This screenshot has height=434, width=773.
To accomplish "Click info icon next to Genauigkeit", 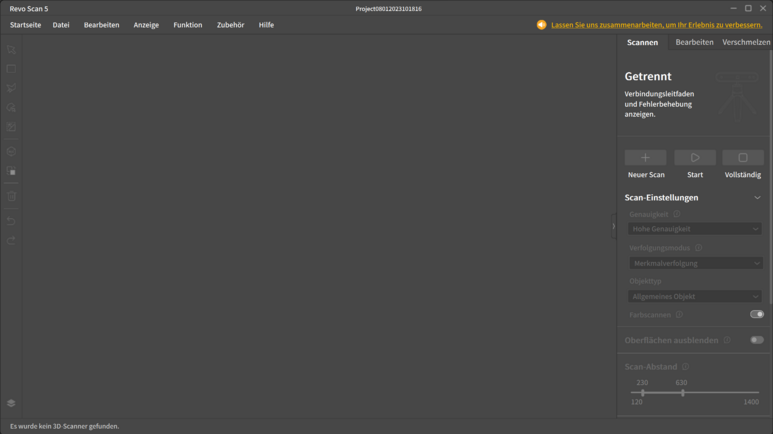I will [x=677, y=214].
